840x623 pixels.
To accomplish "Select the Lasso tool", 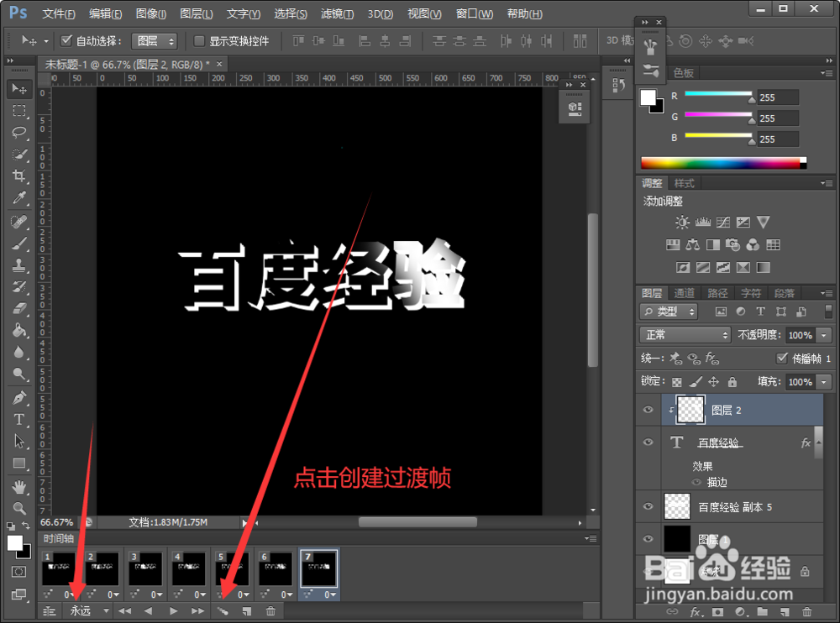I will click(x=19, y=133).
